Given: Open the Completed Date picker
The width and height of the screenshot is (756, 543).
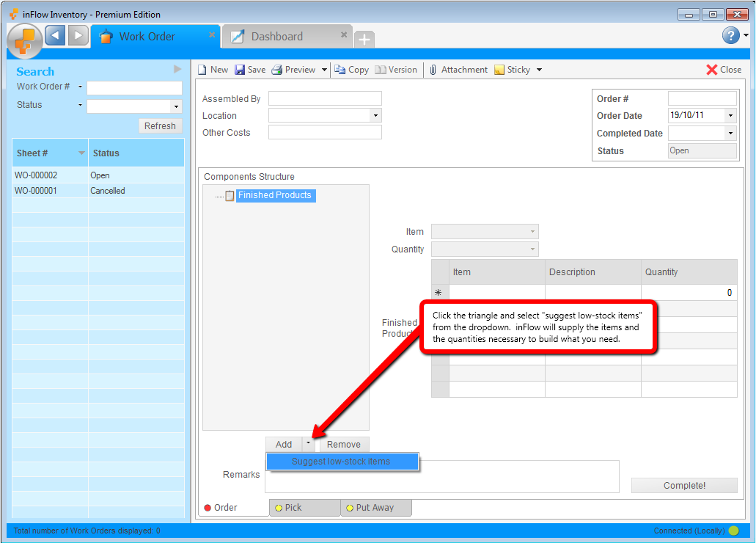Looking at the screenshot, I should 730,134.
